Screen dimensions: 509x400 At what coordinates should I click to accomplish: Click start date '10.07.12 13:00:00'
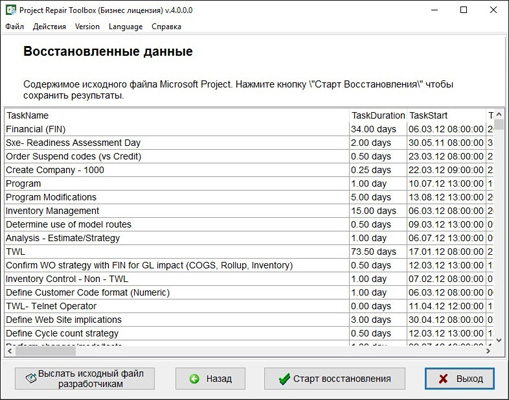[x=447, y=184]
